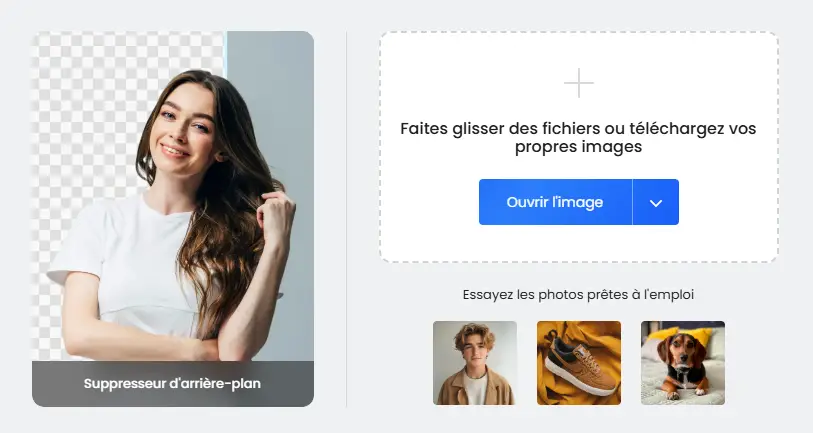The width and height of the screenshot is (813, 433).
Task: Click the empty area inside the dashed dropzone
Action: pyautogui.click(x=579, y=244)
